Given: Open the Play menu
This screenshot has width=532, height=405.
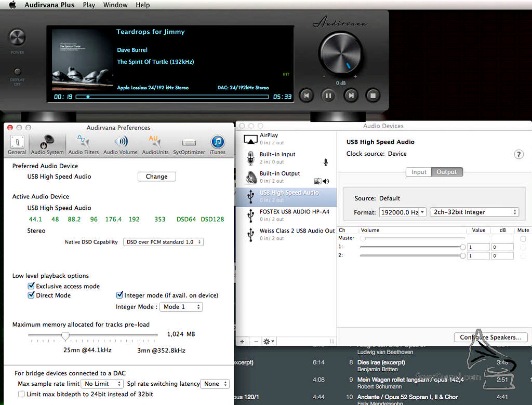Looking at the screenshot, I should coord(89,5).
